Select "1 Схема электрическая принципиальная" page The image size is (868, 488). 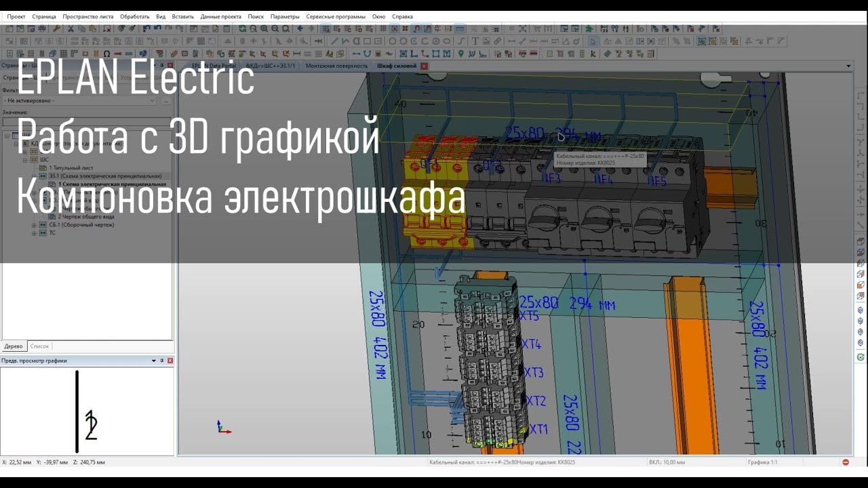coord(112,184)
